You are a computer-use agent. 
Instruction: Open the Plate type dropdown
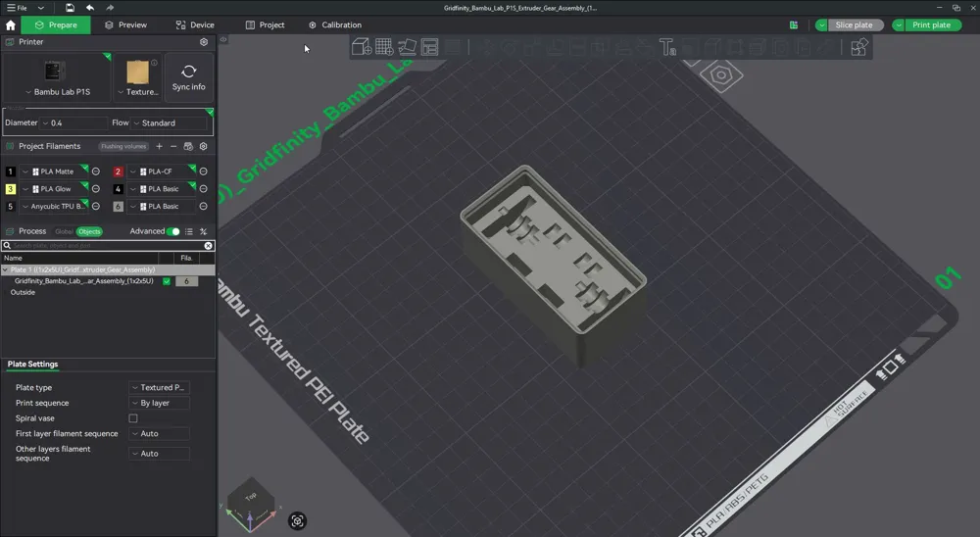159,388
